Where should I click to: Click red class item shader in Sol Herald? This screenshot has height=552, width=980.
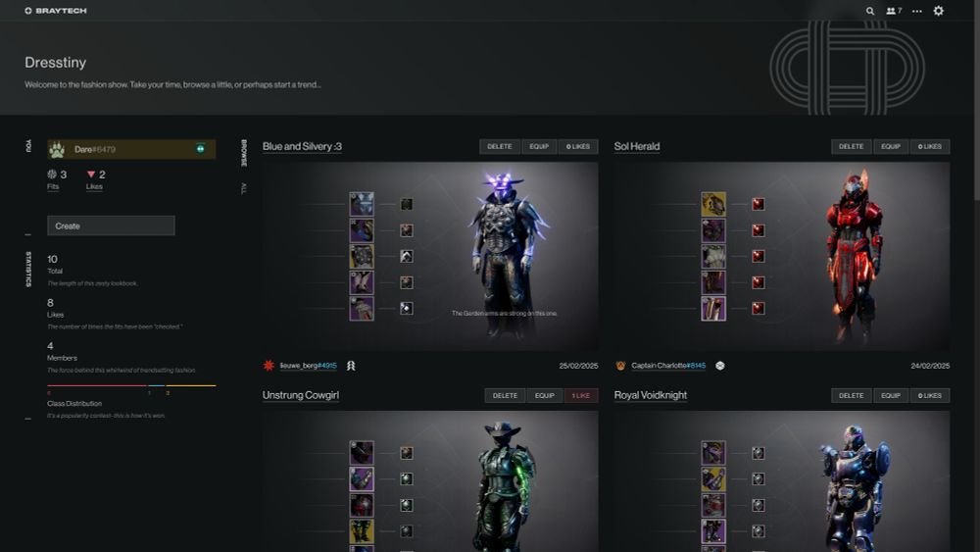click(759, 308)
